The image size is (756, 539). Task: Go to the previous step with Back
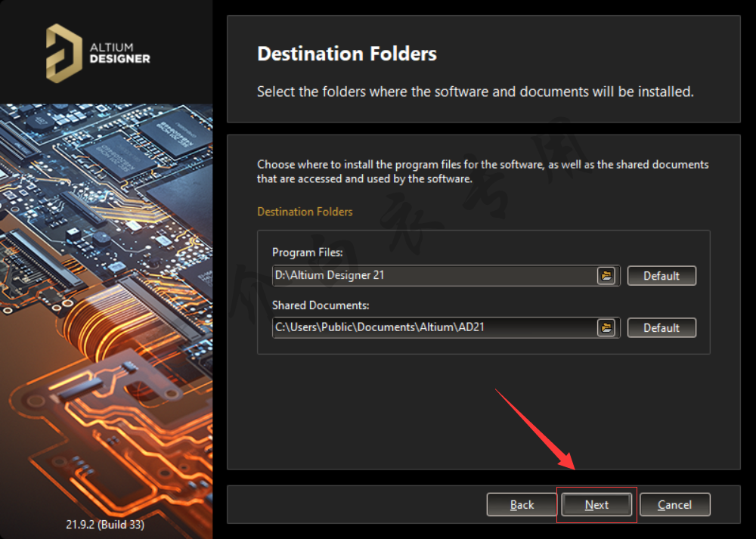[522, 505]
